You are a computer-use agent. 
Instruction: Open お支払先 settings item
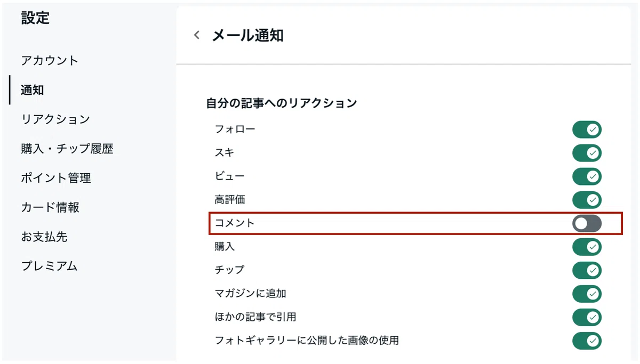tap(44, 237)
